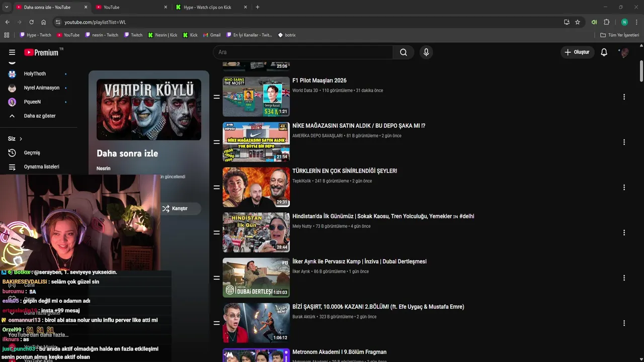
Task: Open a new browser tab
Action: pyautogui.click(x=258, y=7)
